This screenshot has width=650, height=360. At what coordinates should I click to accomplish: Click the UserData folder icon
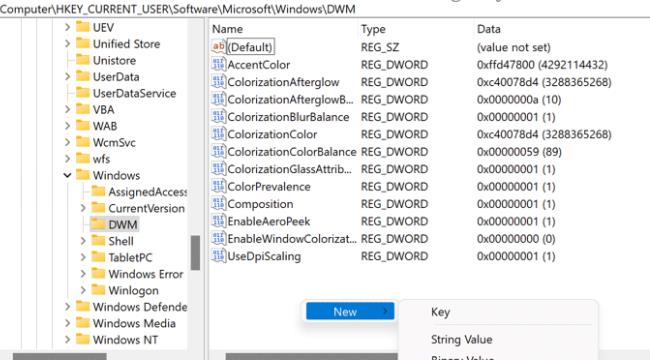tap(83, 76)
